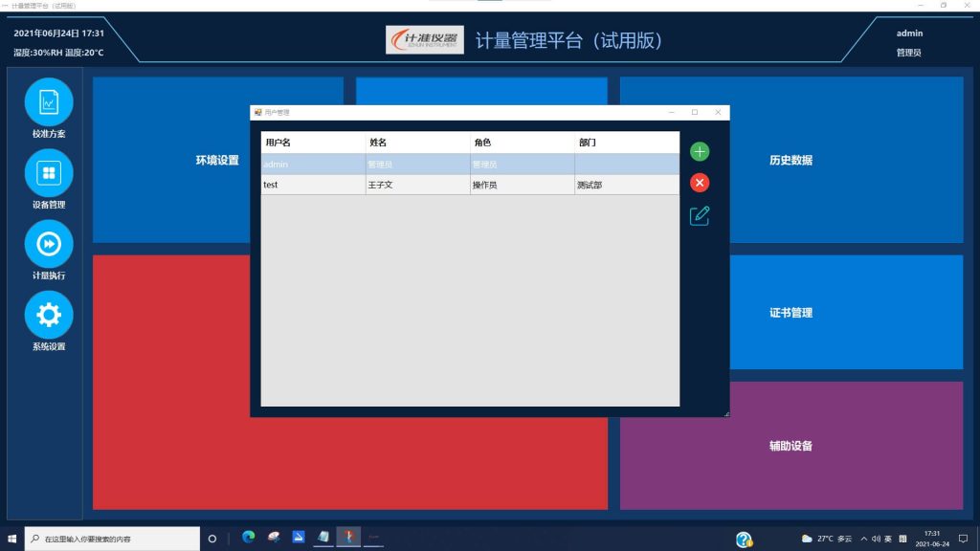Screen dimensions: 980x551
Task: Select the 计量执行 sidebar icon
Action: tap(49, 244)
